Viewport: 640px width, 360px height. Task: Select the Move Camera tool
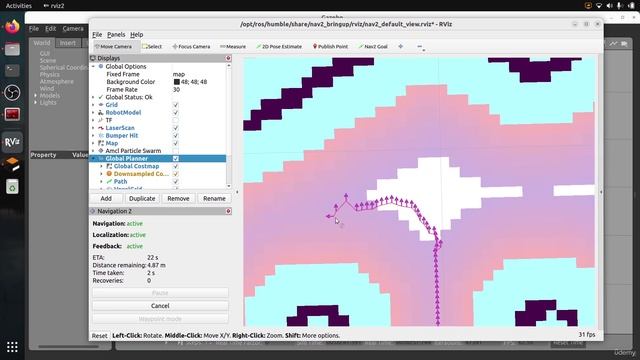[x=113, y=47]
